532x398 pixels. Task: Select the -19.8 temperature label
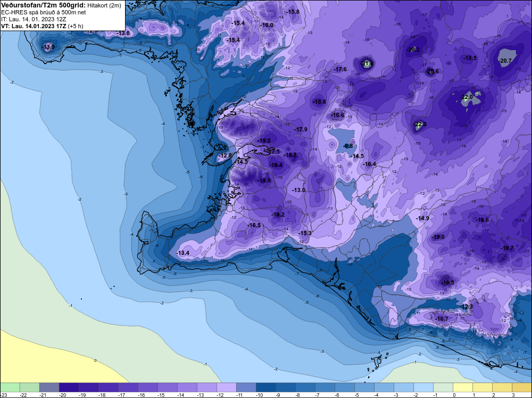tap(291, 155)
